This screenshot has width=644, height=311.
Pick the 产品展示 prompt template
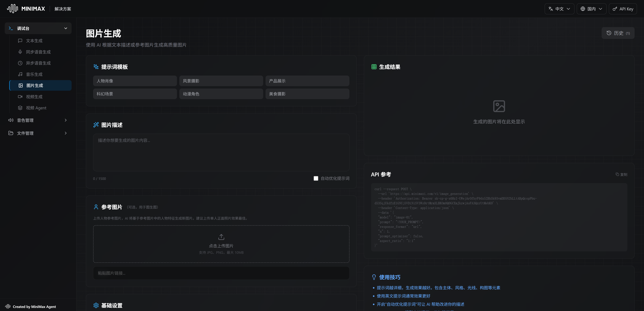point(307,81)
